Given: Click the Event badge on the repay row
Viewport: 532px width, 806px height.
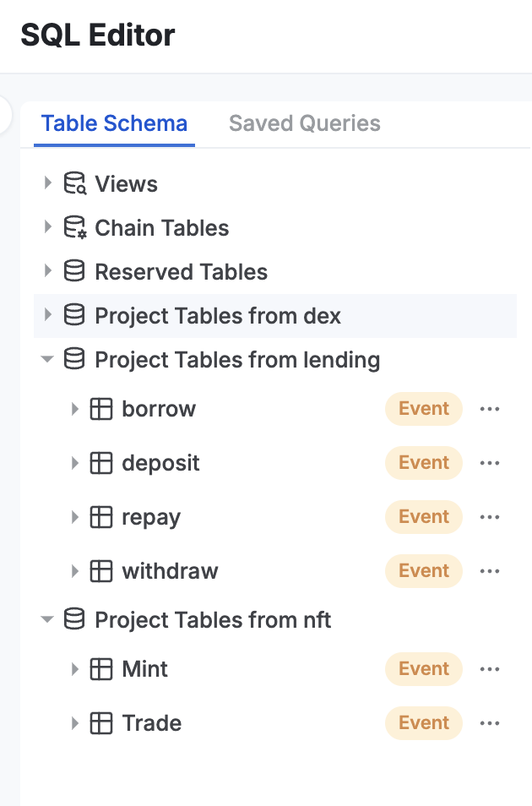Looking at the screenshot, I should coord(424,516).
